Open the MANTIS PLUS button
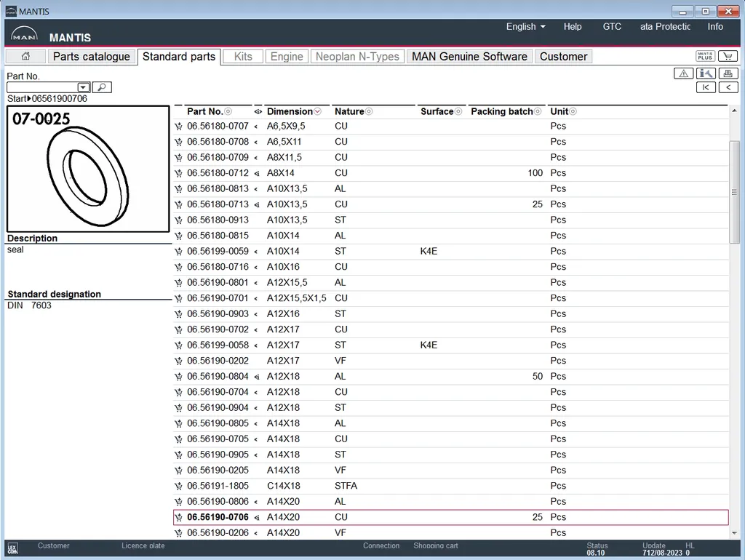745x560 pixels. tap(705, 56)
